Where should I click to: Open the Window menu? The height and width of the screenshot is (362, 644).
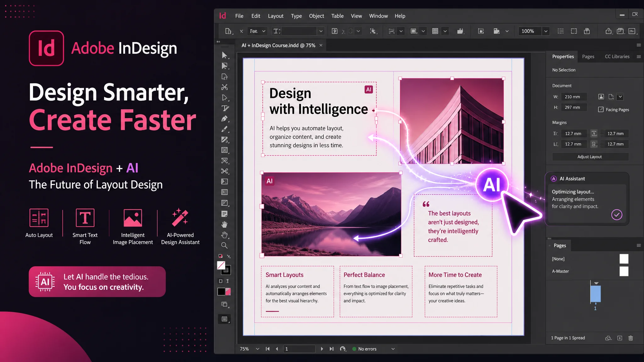coord(378,16)
